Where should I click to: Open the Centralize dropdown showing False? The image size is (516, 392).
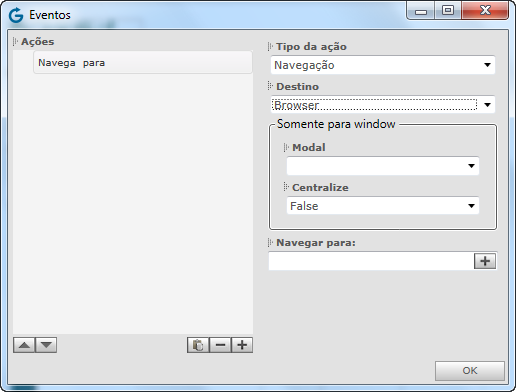click(x=383, y=206)
